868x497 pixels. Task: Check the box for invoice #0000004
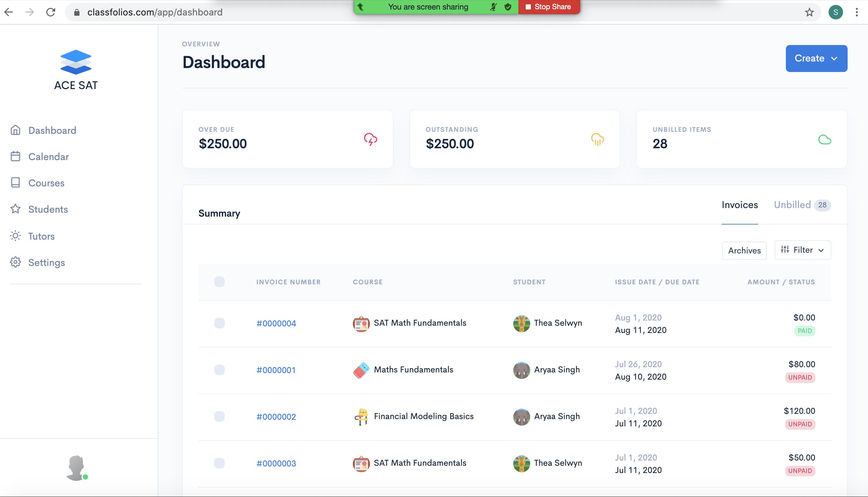219,323
